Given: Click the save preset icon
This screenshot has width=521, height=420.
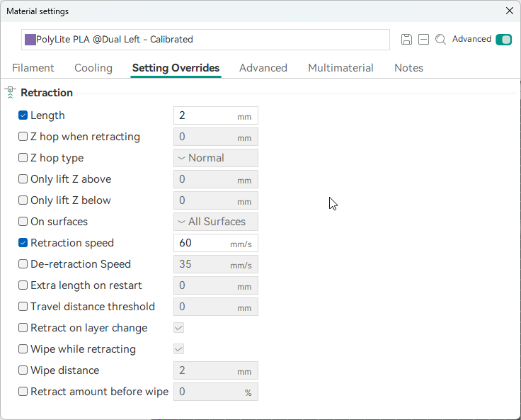Looking at the screenshot, I should point(406,40).
